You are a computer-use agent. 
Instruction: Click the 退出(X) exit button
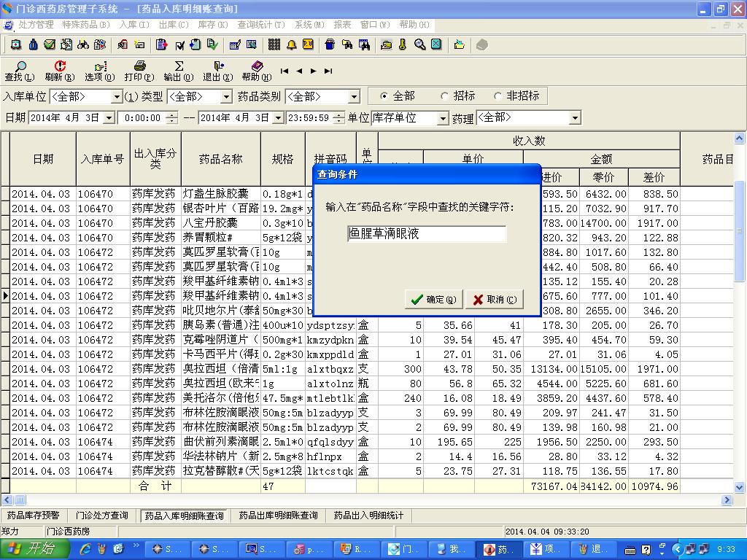[x=217, y=71]
